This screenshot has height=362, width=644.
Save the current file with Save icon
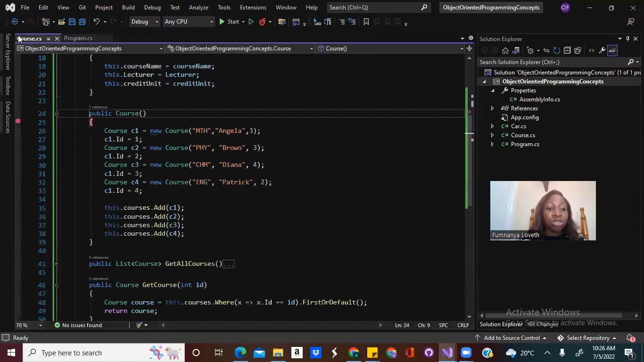coord(72,22)
